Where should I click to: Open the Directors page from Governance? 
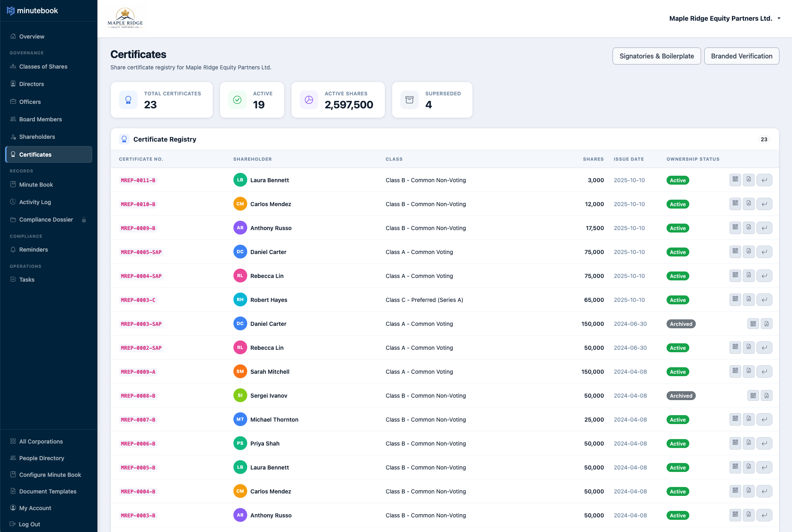point(31,84)
